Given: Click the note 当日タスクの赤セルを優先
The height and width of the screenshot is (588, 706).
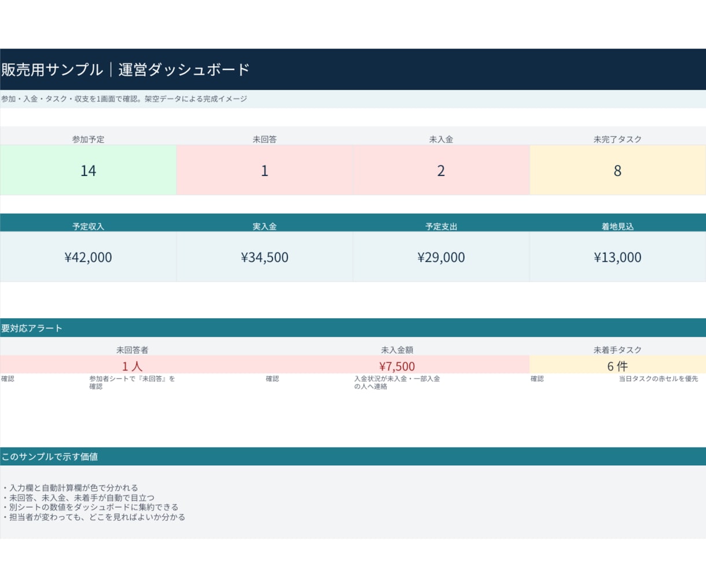Looking at the screenshot, I should pyautogui.click(x=659, y=379).
